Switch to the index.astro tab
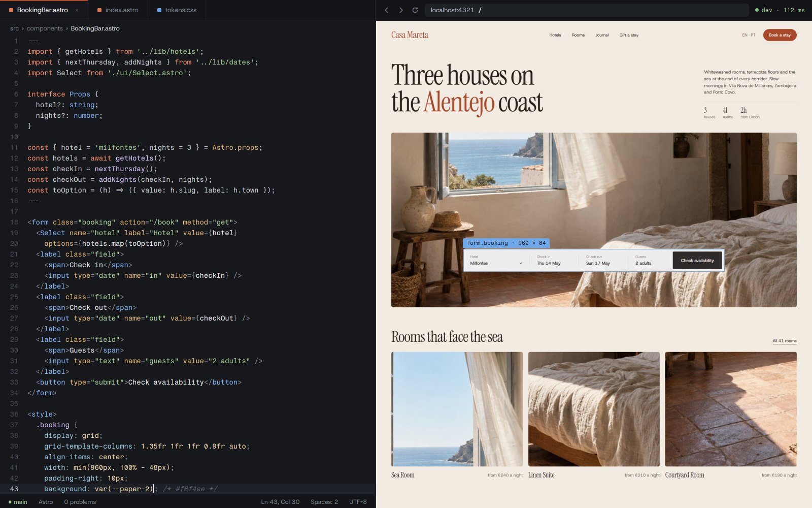 point(118,10)
